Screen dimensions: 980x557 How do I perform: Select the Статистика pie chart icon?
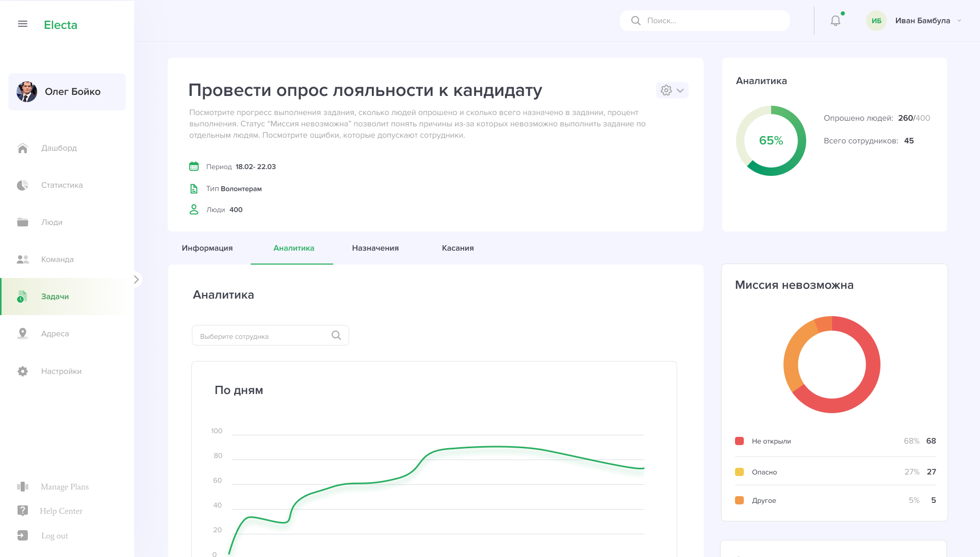coord(23,185)
